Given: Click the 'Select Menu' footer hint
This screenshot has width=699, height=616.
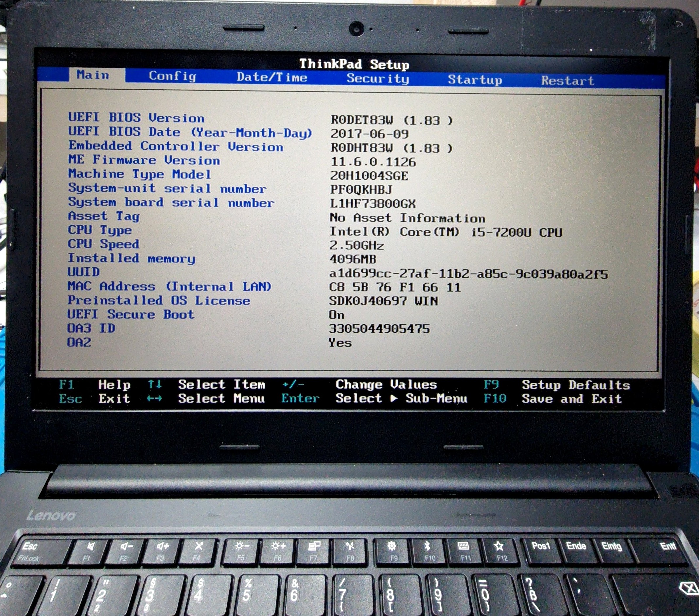Looking at the screenshot, I should pyautogui.click(x=221, y=398).
